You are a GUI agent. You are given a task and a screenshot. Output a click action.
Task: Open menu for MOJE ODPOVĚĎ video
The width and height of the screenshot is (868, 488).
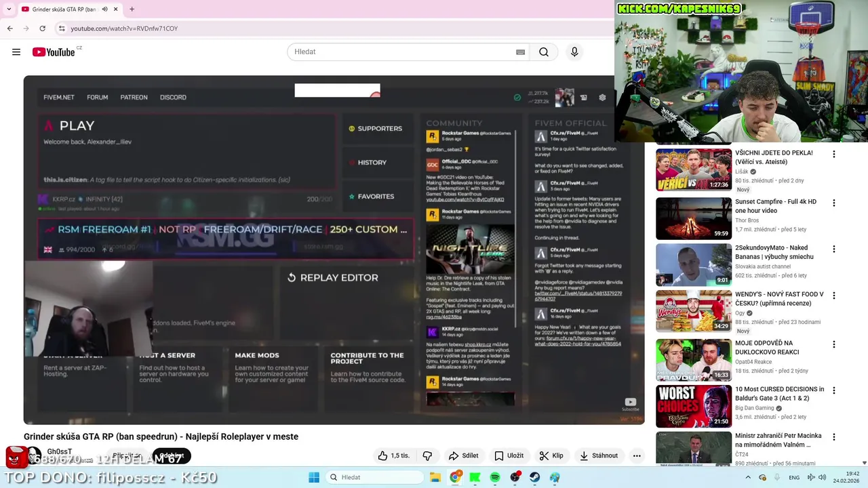pyautogui.click(x=834, y=344)
